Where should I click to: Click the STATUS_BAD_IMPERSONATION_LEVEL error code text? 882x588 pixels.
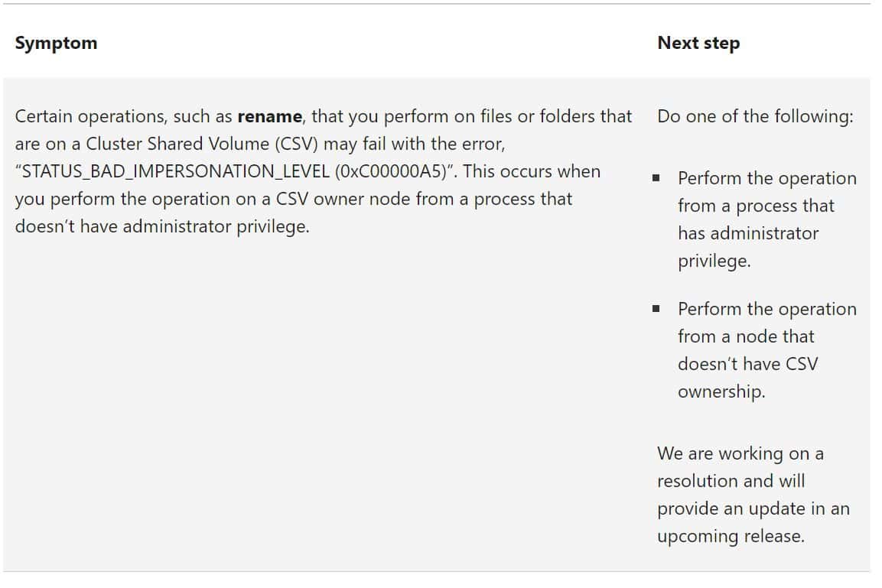175,171
